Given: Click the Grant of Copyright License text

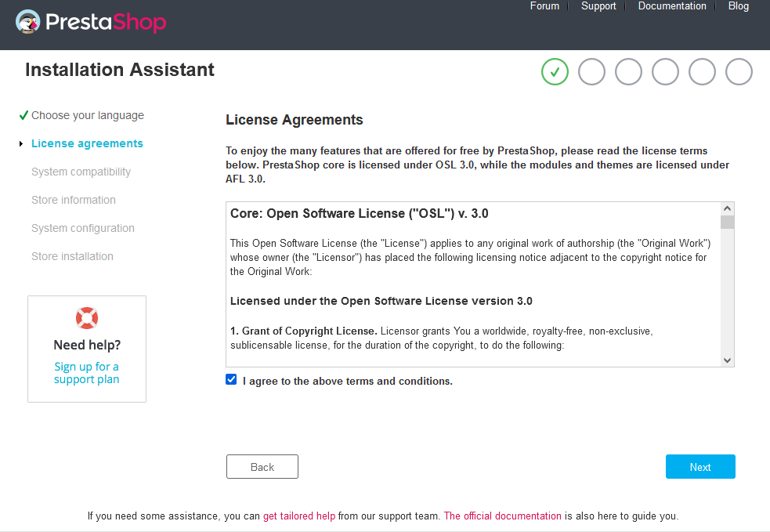Looking at the screenshot, I should tap(303, 331).
